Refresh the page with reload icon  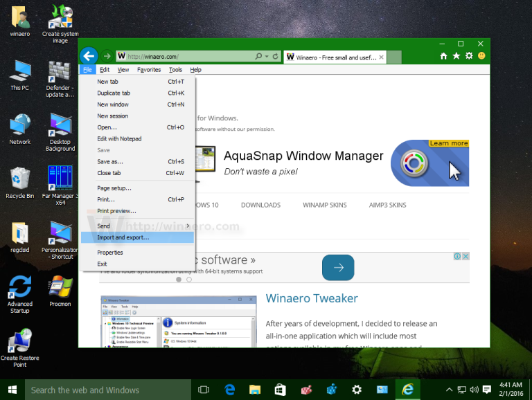[275, 56]
